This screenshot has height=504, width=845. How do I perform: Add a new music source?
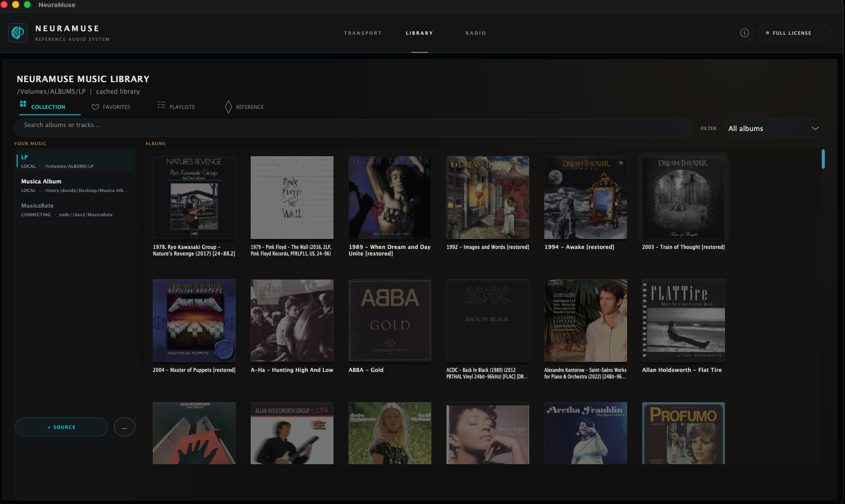pos(62,427)
